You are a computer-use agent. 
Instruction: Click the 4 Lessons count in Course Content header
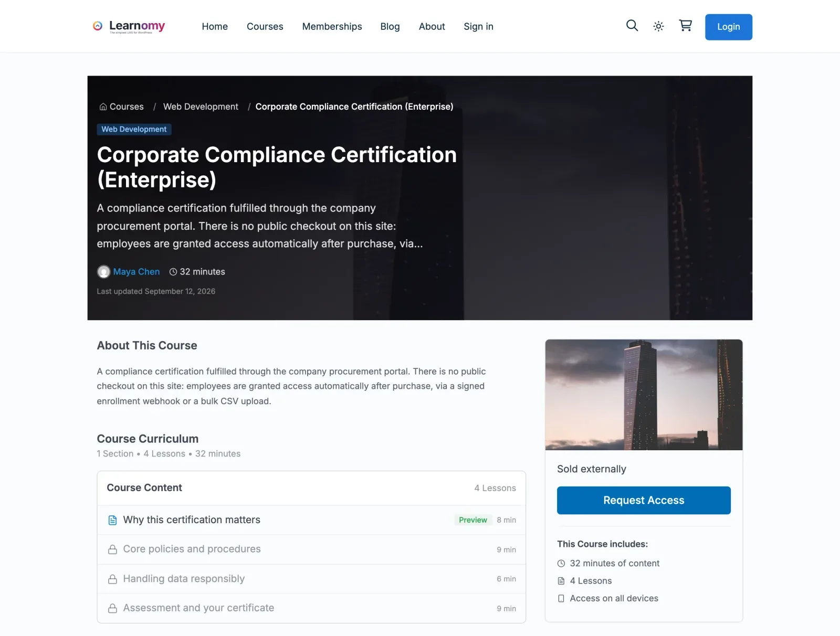(x=495, y=488)
